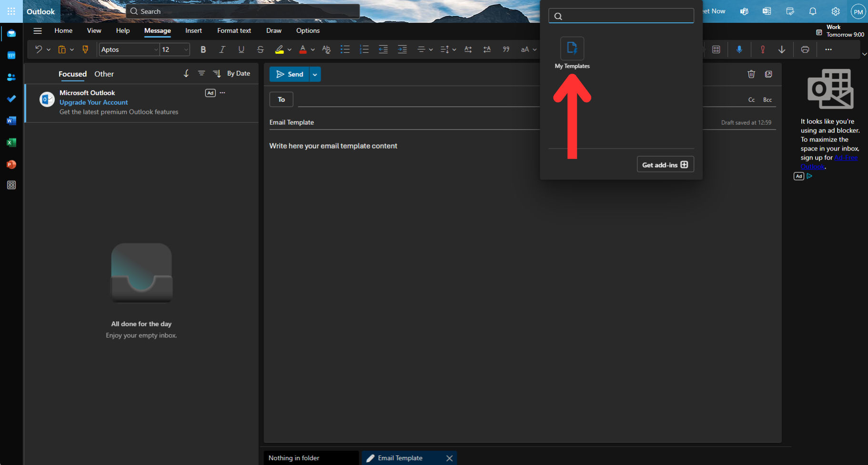Select the Dictate microphone tool
The width and height of the screenshot is (868, 465).
coord(740,49)
